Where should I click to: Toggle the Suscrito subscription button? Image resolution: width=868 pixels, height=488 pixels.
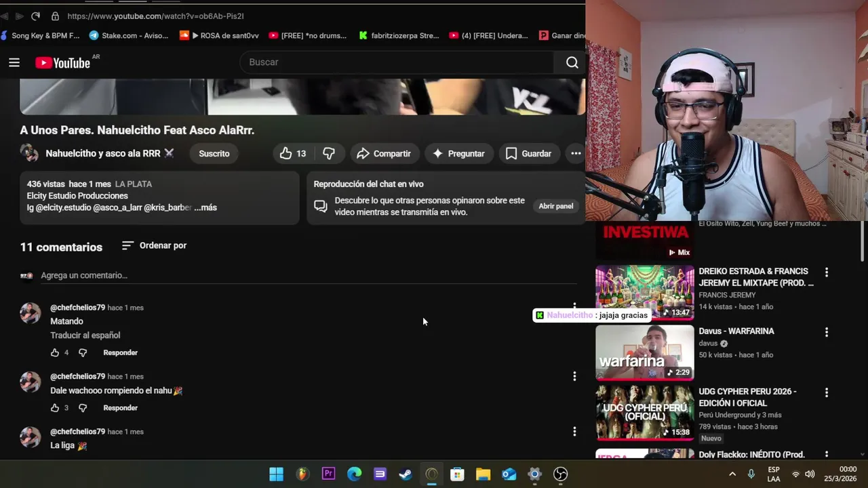214,154
